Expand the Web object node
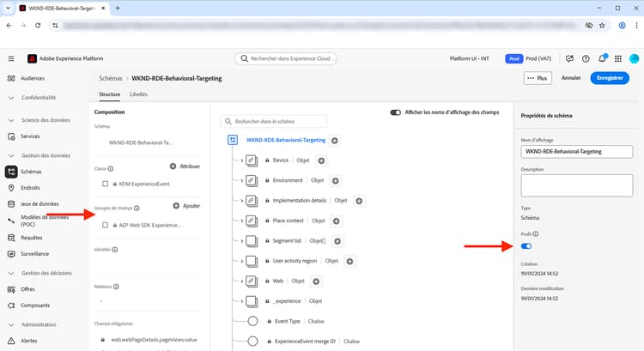The height and width of the screenshot is (351, 644). click(x=242, y=281)
